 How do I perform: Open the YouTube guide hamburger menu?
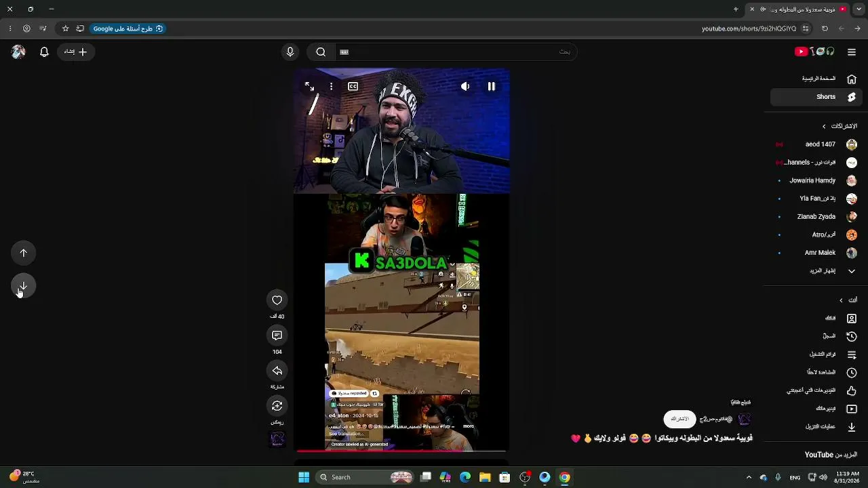(x=852, y=52)
